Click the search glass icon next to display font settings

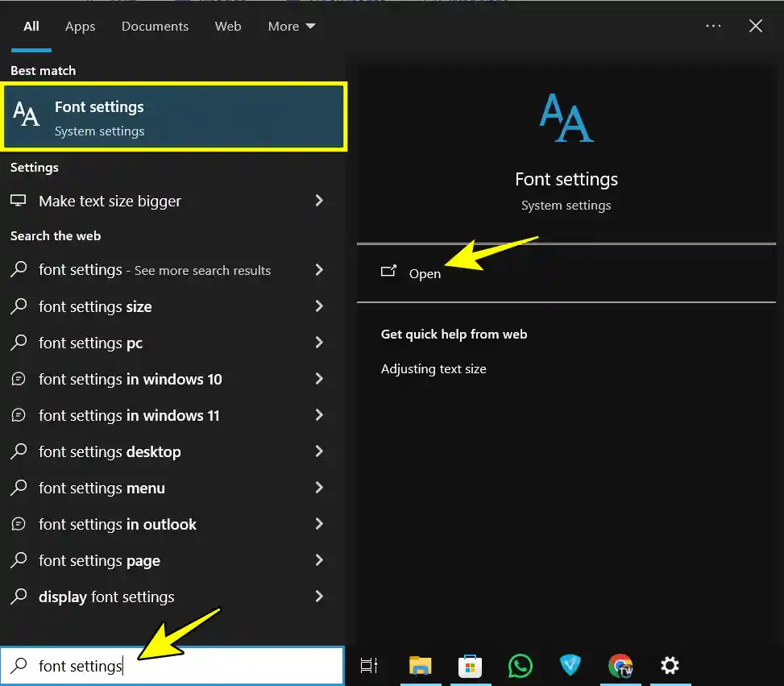18,597
